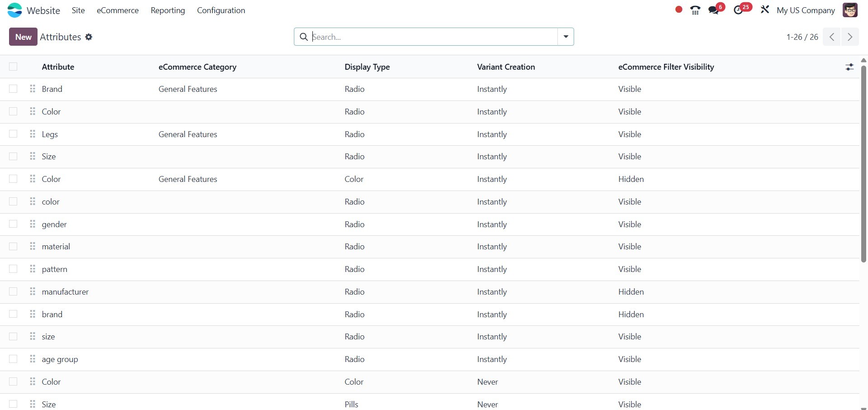
Task: Select the manufacturer row checkbox
Action: (13, 292)
